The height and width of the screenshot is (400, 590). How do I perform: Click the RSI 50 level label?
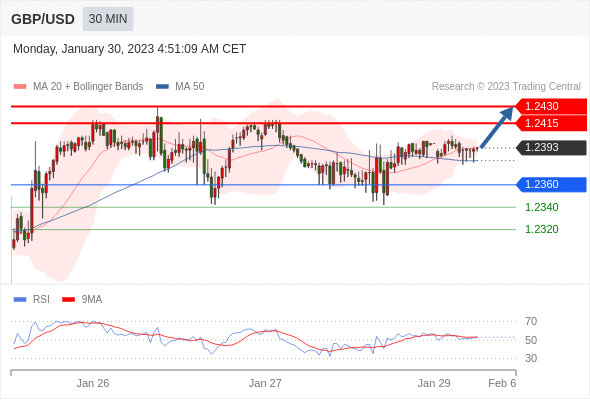[x=531, y=340]
